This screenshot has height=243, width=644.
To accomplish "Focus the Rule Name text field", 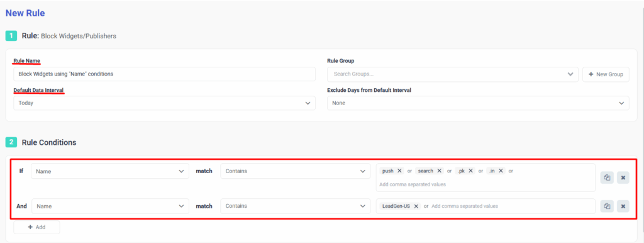I will [x=164, y=74].
